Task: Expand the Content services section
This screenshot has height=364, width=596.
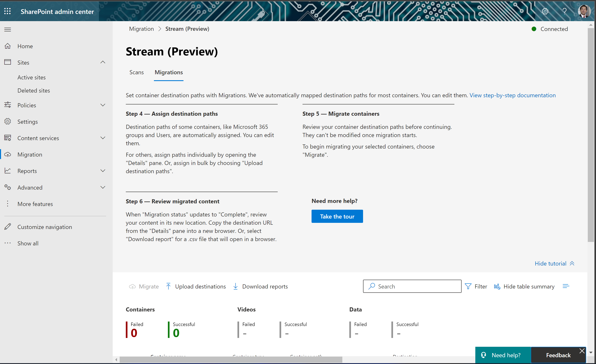Action: [103, 138]
